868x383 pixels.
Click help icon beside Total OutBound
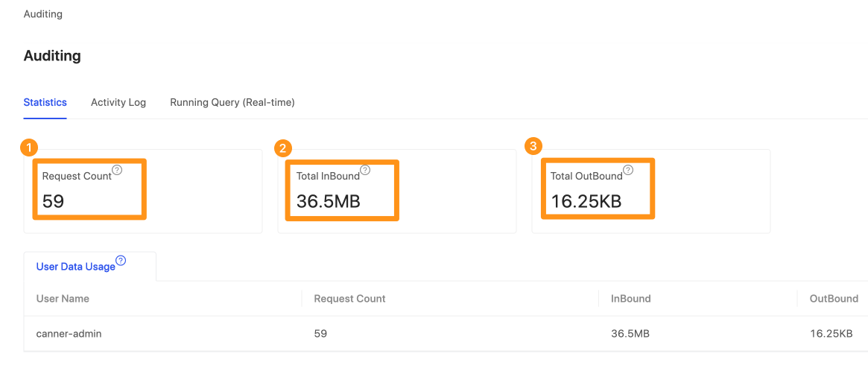(628, 170)
